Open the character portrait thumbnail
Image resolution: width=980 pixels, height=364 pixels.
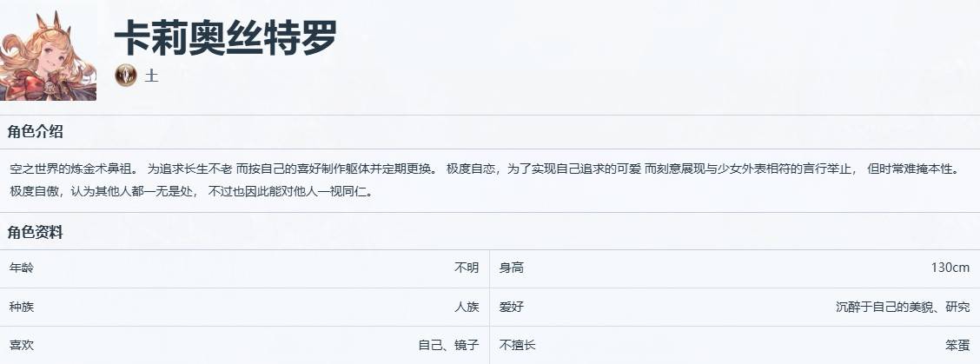pos(48,52)
